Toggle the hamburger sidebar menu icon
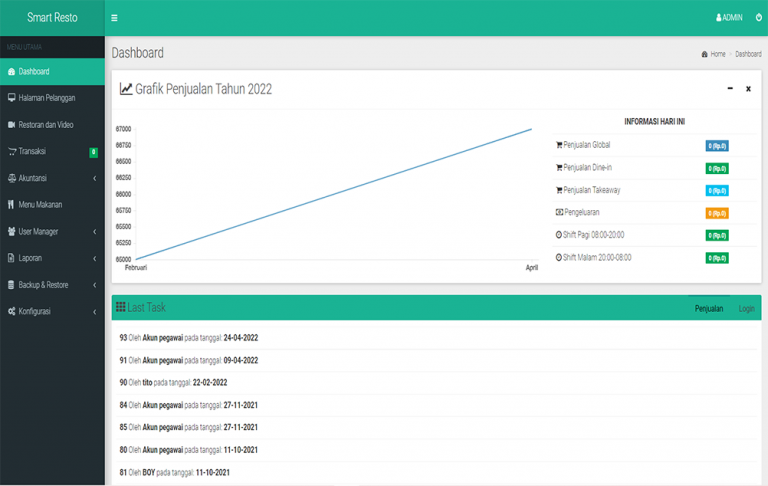This screenshot has width=768, height=486. click(x=114, y=18)
